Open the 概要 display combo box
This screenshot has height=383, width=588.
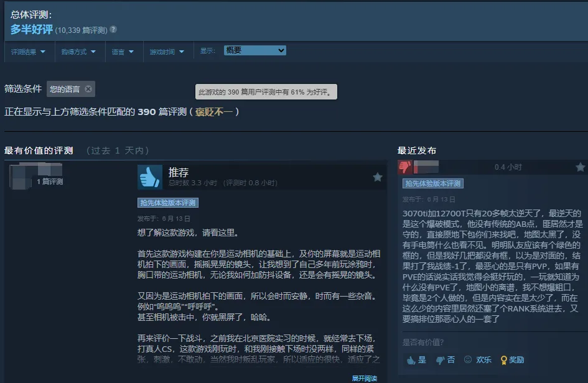[255, 50]
